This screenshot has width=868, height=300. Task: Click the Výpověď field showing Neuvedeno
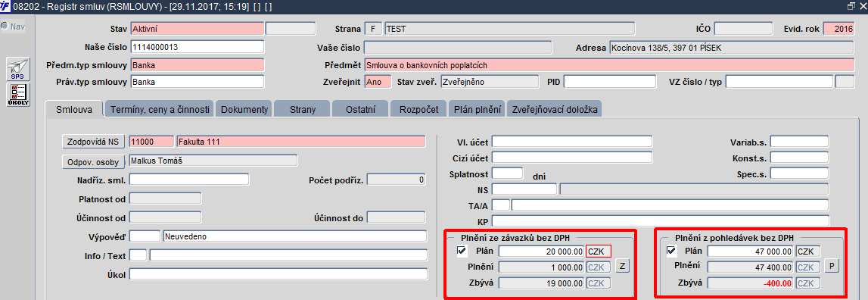(295, 236)
